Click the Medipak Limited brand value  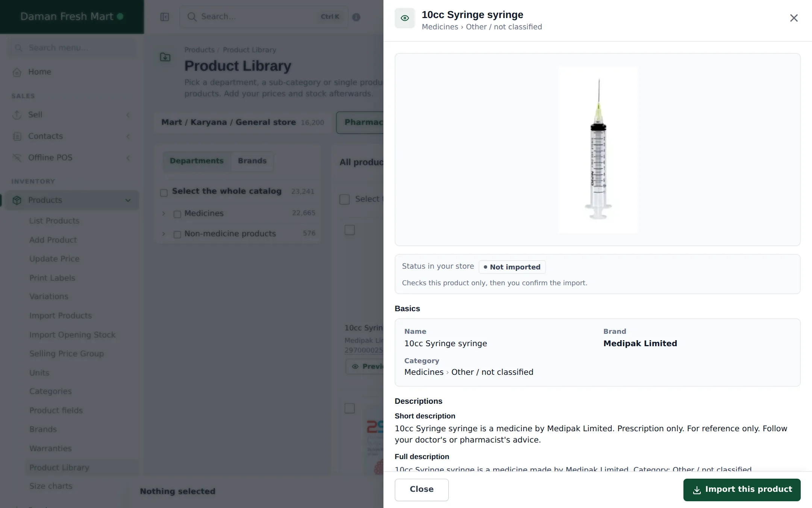(x=640, y=344)
